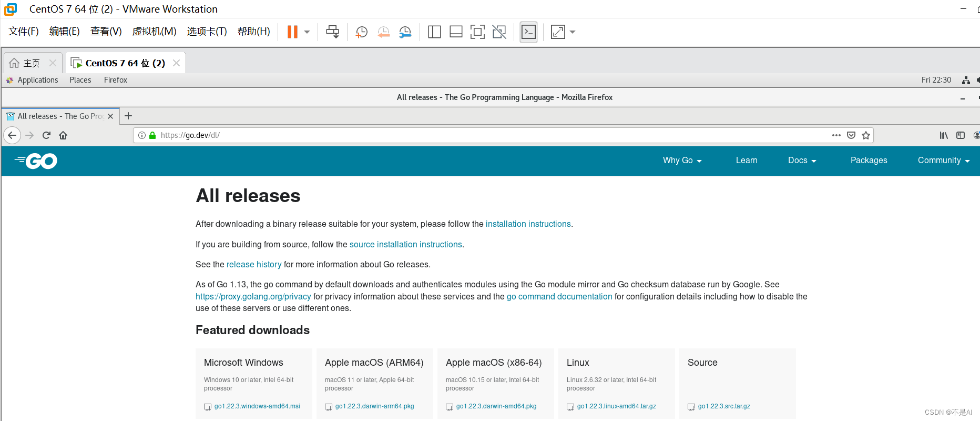Go to Firefox home page
The image size is (980, 421).
(x=63, y=135)
